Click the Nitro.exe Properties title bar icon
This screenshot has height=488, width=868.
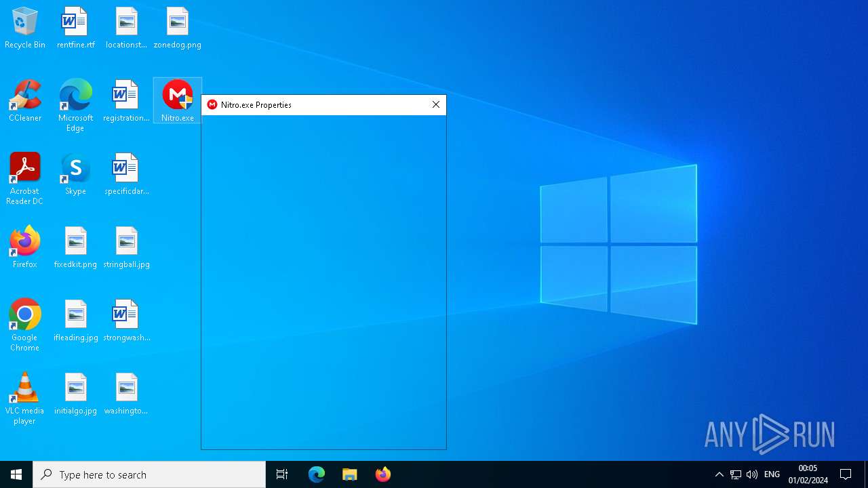click(212, 105)
